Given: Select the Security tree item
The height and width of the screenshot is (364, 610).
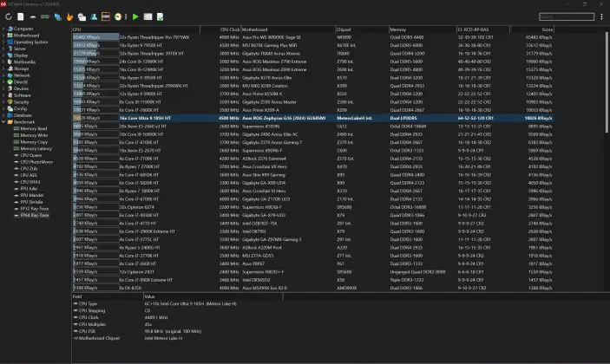Looking at the screenshot, I should click(x=22, y=101).
